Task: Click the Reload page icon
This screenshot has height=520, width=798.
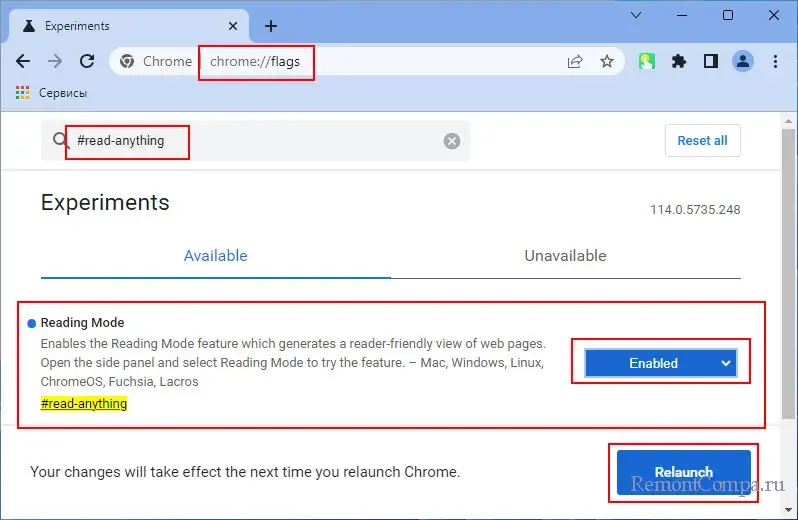Action: pos(87,61)
